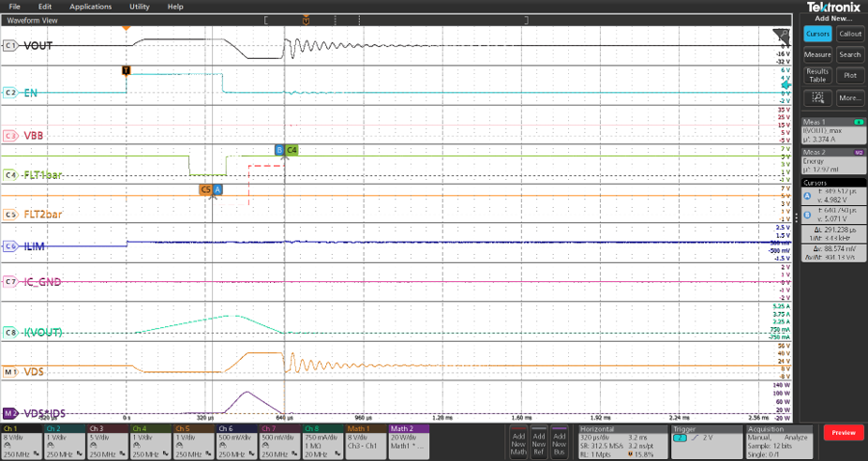Image resolution: width=868 pixels, height=461 pixels.
Task: Toggle the Cursors button off
Action: [x=817, y=34]
